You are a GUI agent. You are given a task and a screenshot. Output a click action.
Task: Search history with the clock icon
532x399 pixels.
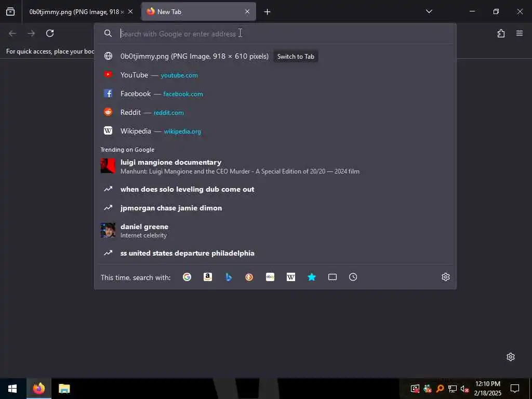[x=353, y=277]
